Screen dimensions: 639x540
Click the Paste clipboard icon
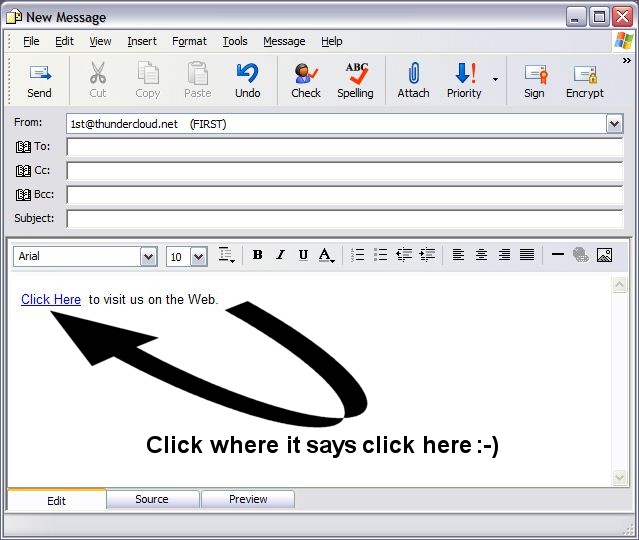(198, 81)
